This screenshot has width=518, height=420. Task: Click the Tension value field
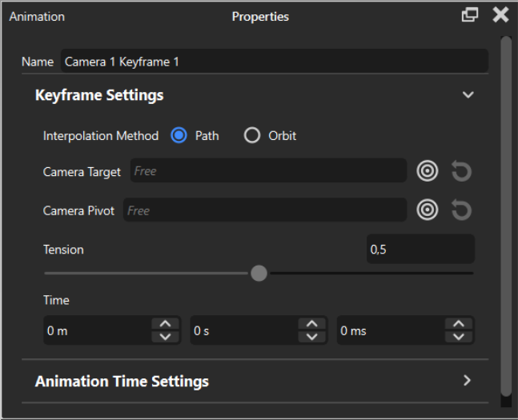420,250
